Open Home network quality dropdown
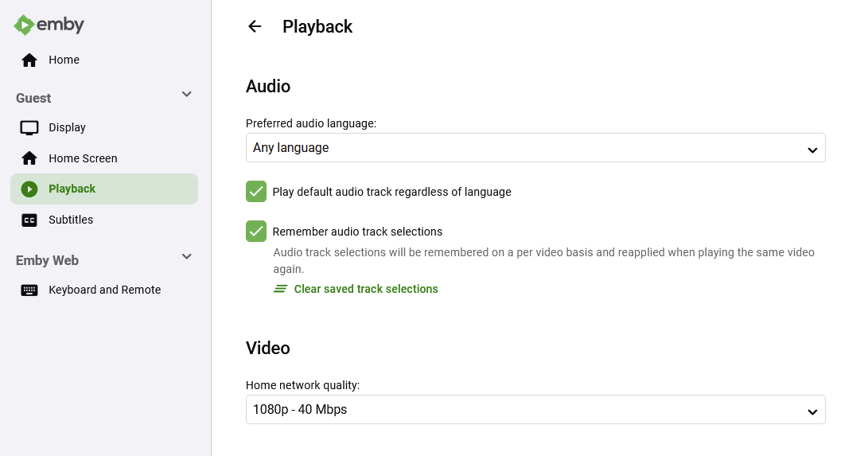The width and height of the screenshot is (868, 456). pyautogui.click(x=535, y=410)
